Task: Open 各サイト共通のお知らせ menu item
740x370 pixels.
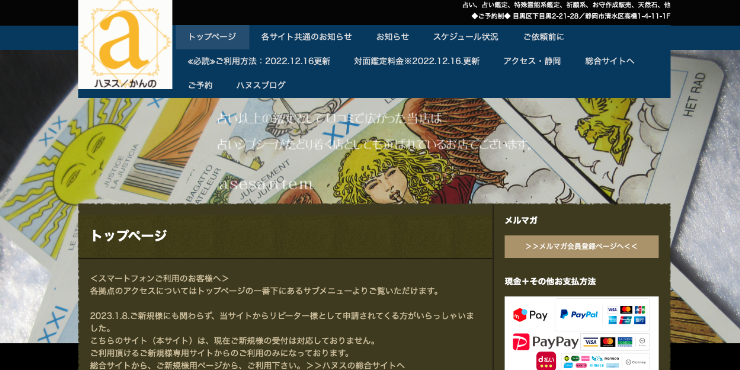Action: tap(306, 37)
